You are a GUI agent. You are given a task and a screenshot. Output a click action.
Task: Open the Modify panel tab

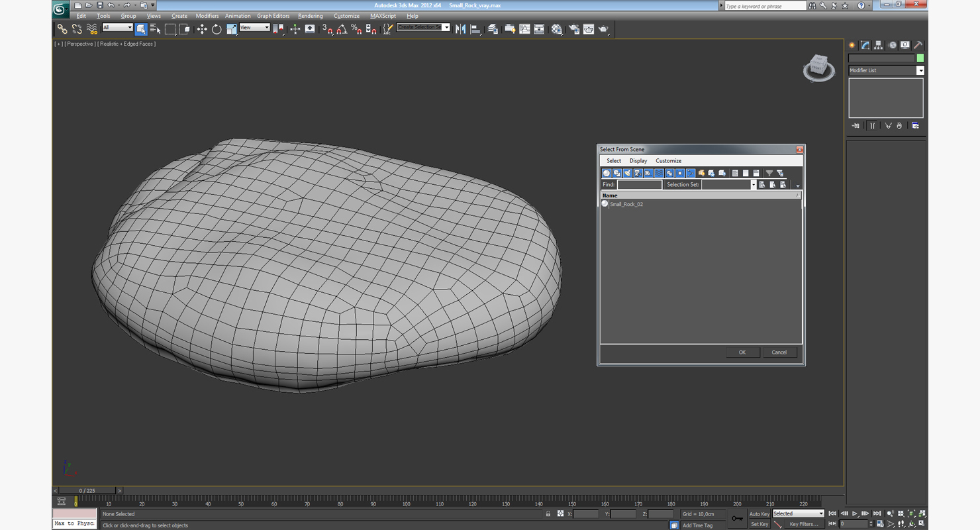(865, 45)
